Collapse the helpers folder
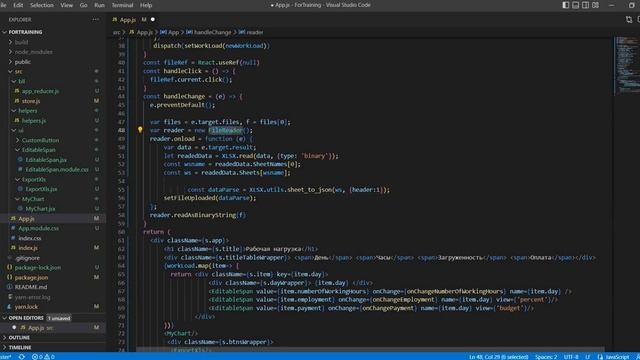The width and height of the screenshot is (640, 360). (x=14, y=111)
